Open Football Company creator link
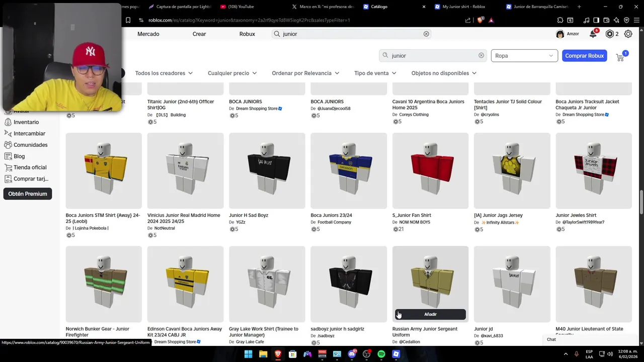 (x=334, y=222)
